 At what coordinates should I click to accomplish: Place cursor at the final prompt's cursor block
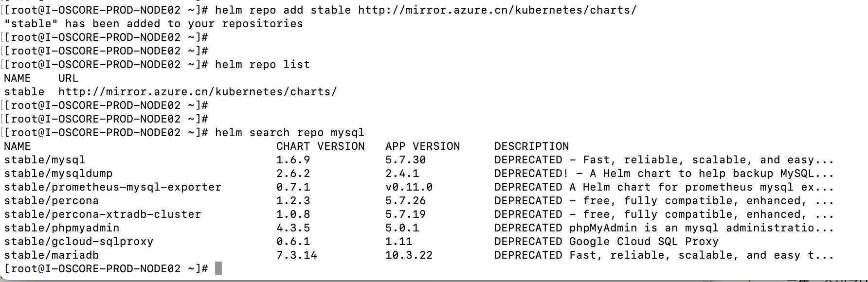pos(218,268)
